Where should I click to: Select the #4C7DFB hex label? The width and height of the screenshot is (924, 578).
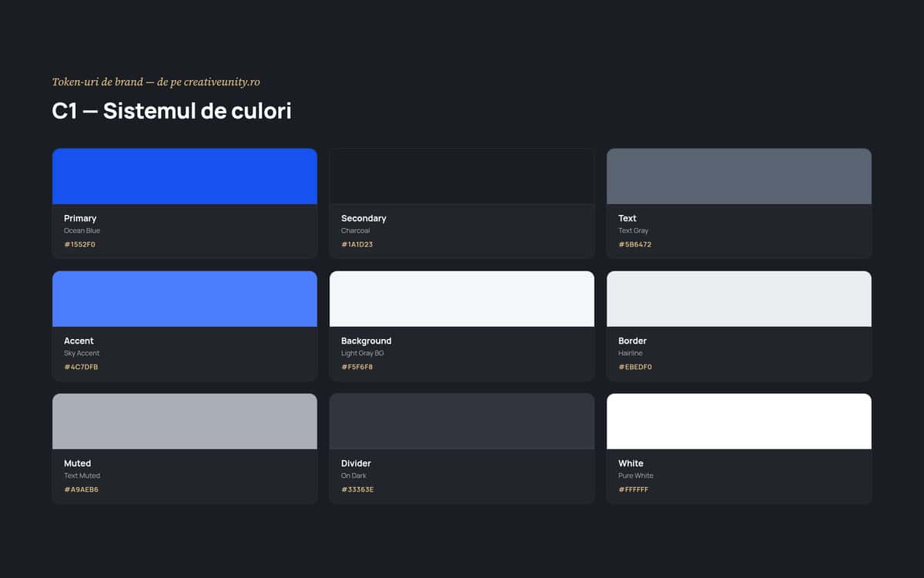tap(81, 367)
